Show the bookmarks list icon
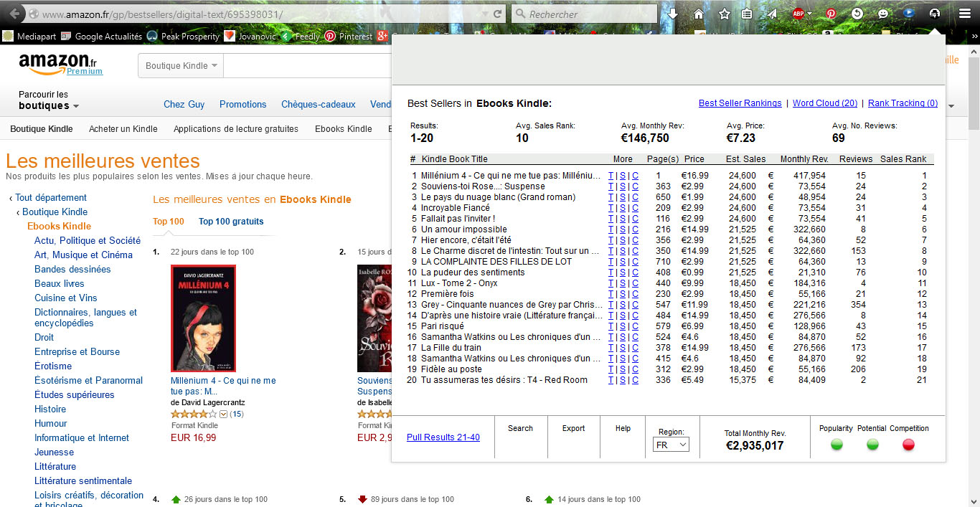This screenshot has height=507, width=980. 747,14
